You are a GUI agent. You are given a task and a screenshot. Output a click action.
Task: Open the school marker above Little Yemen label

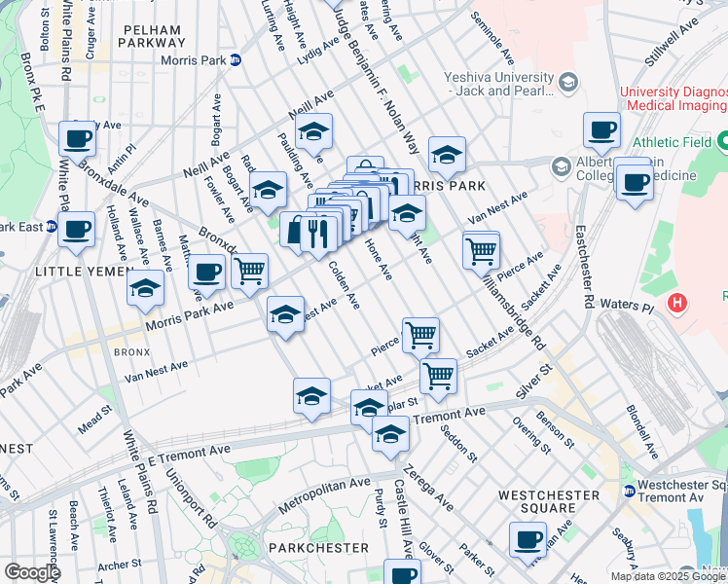coord(145,288)
